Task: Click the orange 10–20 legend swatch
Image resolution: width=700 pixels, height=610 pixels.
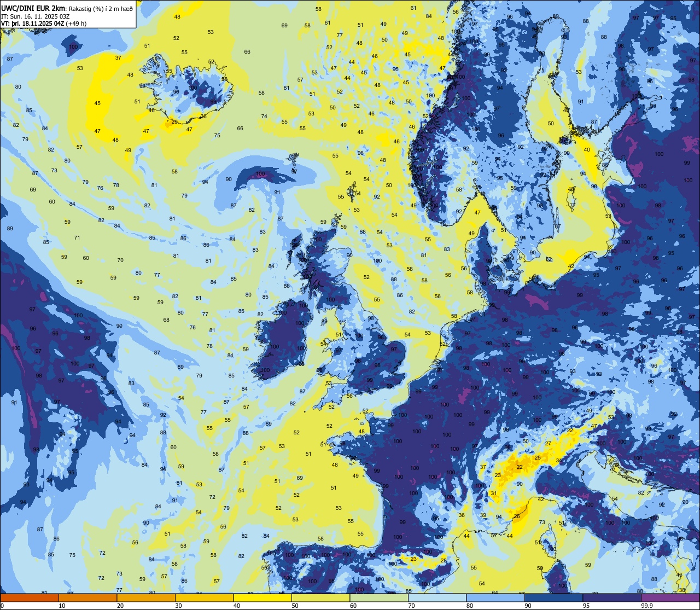Action: [87, 598]
